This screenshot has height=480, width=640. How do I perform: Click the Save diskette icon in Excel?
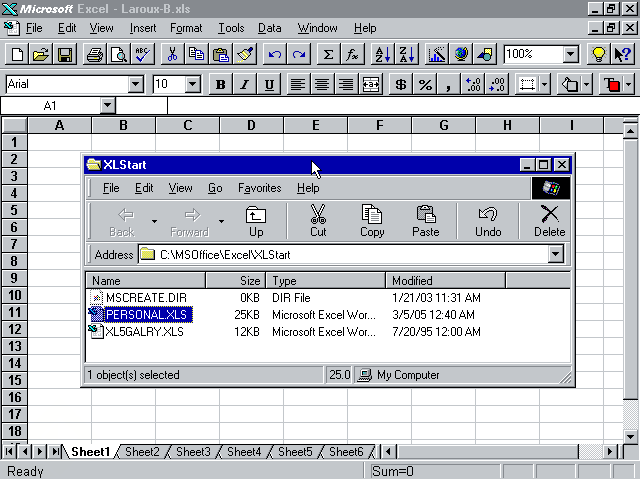pos(65,54)
